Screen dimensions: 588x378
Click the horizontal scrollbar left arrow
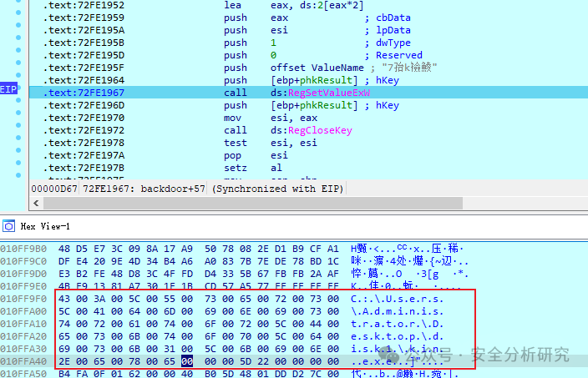pos(36,203)
